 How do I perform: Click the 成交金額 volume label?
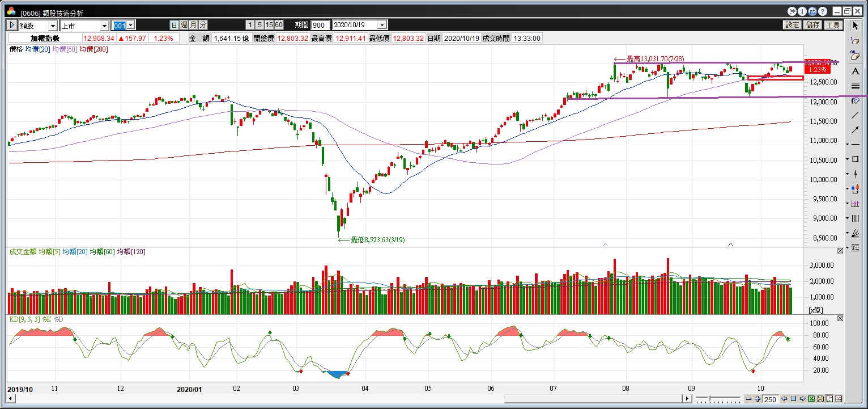pyautogui.click(x=23, y=251)
